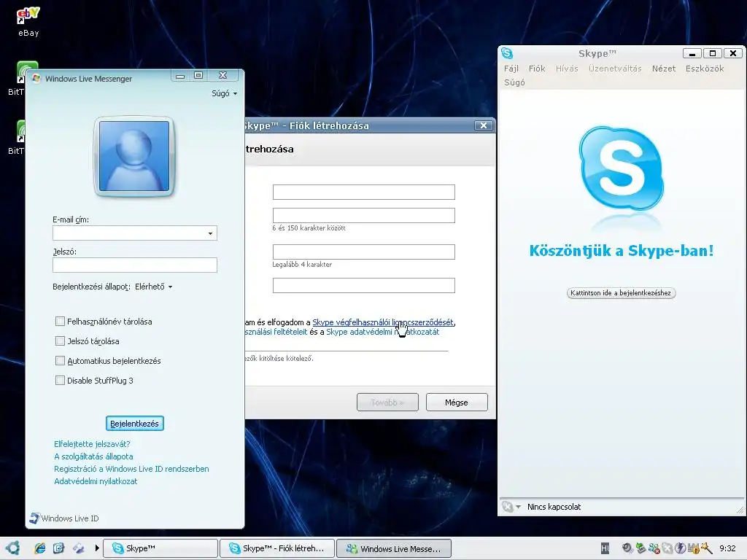
Task: Click the last empty field in Skype dialog
Action: [x=363, y=285]
